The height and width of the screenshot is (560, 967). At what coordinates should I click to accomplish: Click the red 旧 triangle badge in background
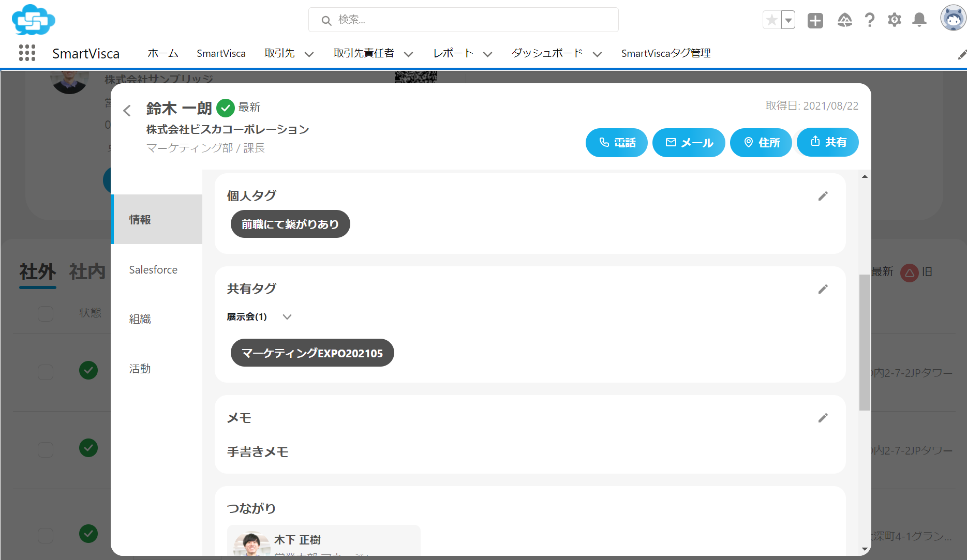(x=909, y=273)
